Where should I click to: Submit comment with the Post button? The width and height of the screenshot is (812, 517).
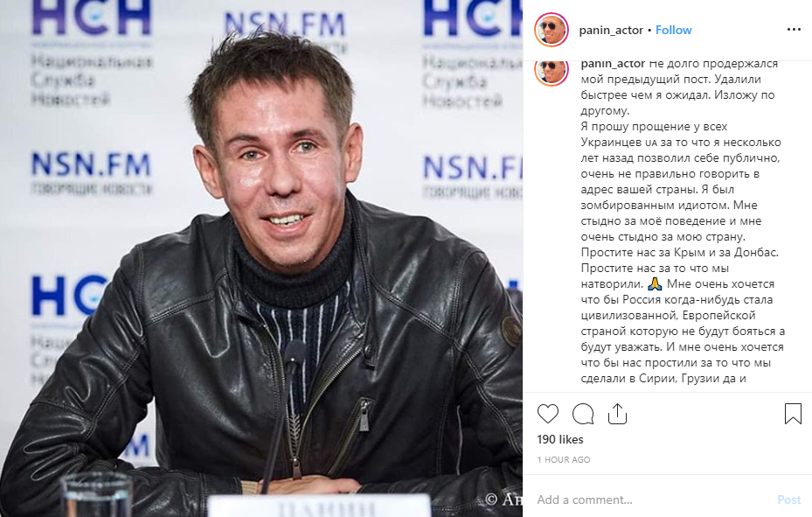coord(788,500)
